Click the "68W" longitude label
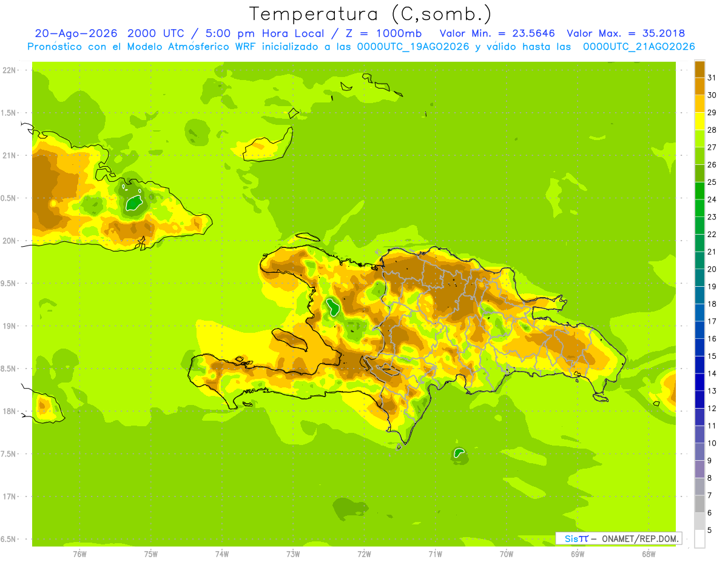This screenshot has height=562, width=728. click(648, 554)
